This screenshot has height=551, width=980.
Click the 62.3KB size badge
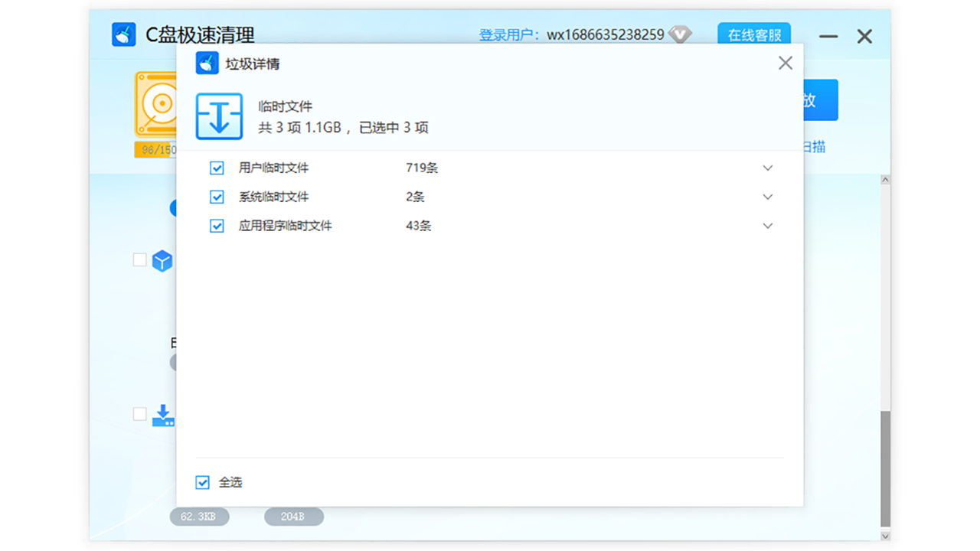pos(198,517)
